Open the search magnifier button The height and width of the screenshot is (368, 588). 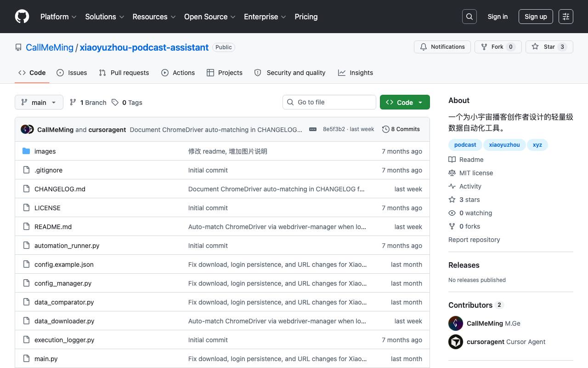coord(469,17)
